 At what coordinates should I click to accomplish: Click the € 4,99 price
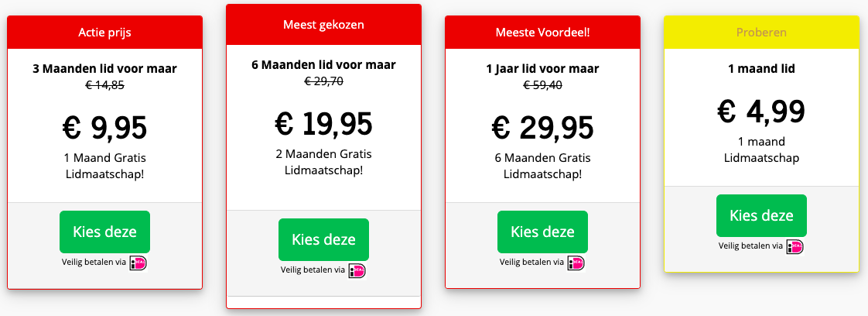(x=762, y=111)
